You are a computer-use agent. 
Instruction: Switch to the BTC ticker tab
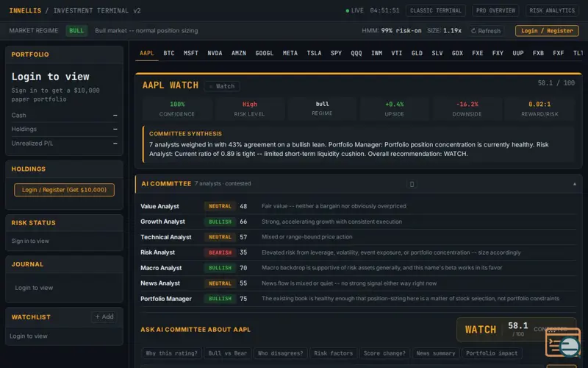169,53
